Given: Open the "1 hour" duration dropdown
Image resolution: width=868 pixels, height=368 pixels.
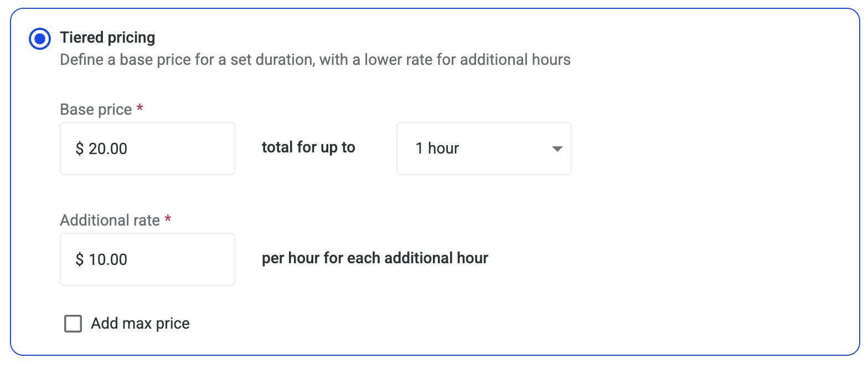Looking at the screenshot, I should 483,149.
